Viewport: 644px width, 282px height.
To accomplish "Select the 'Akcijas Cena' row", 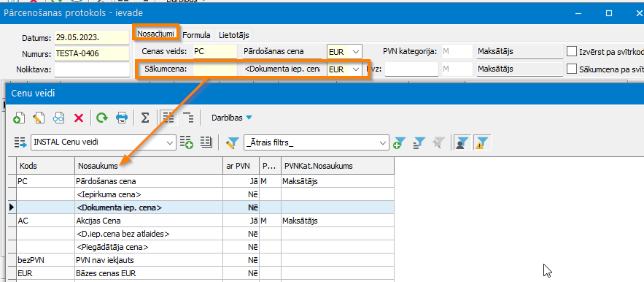I will coord(201,221).
